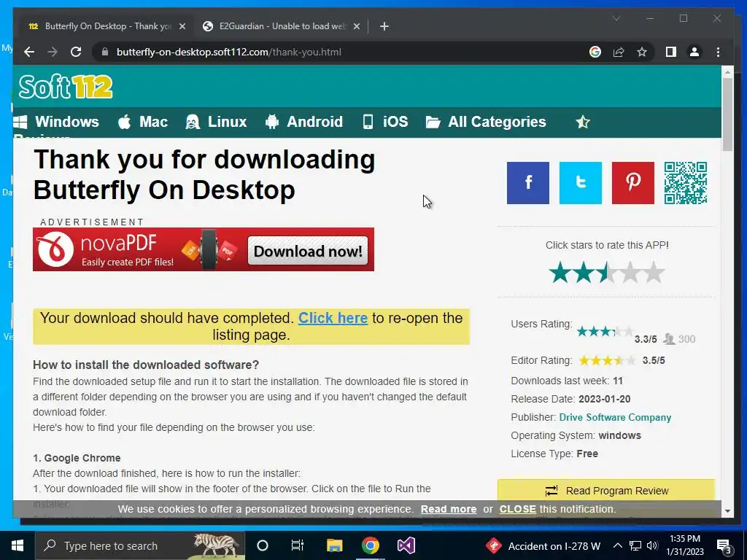Open Cortana circle icon
747x560 pixels.
pos(263,545)
